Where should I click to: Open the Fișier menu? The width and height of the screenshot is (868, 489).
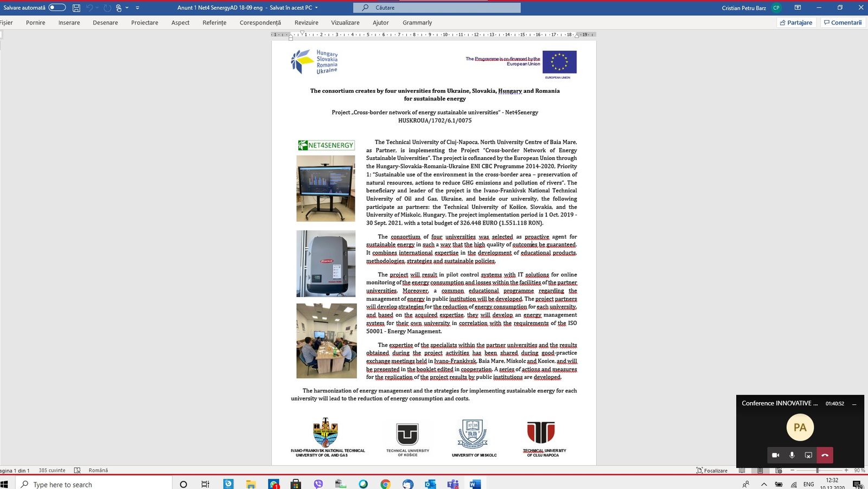click(x=7, y=23)
